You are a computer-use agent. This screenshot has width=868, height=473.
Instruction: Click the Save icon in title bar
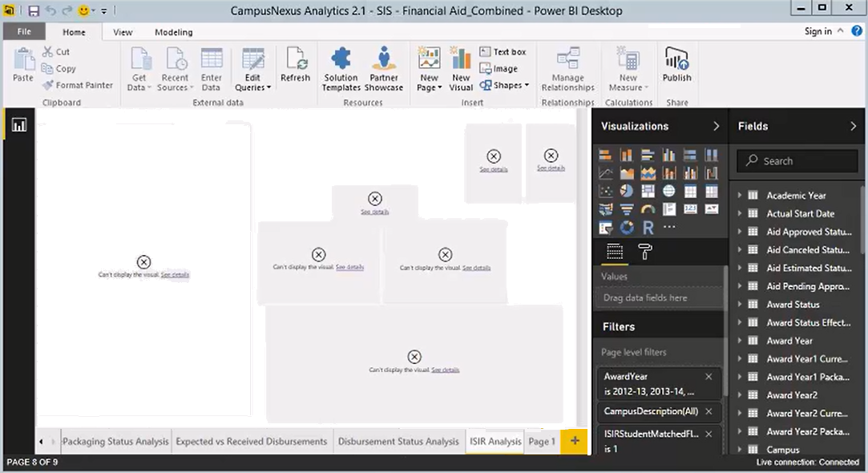point(34,10)
